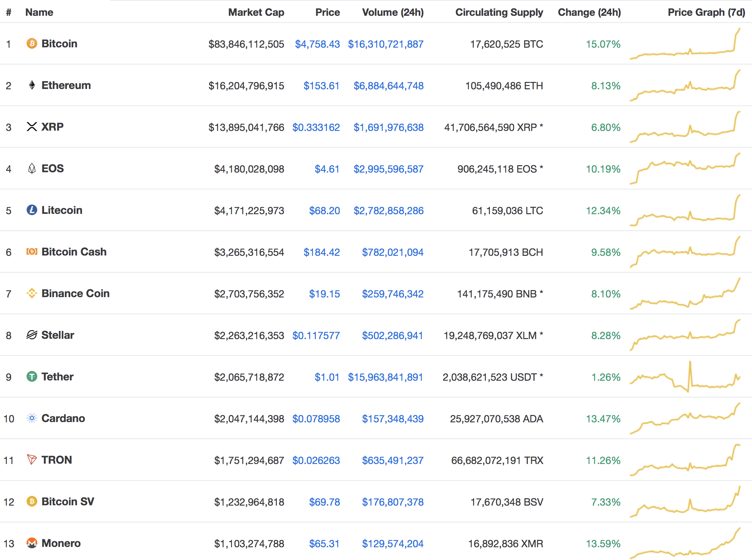Click supply 17,620,525 BTC

pos(506,44)
